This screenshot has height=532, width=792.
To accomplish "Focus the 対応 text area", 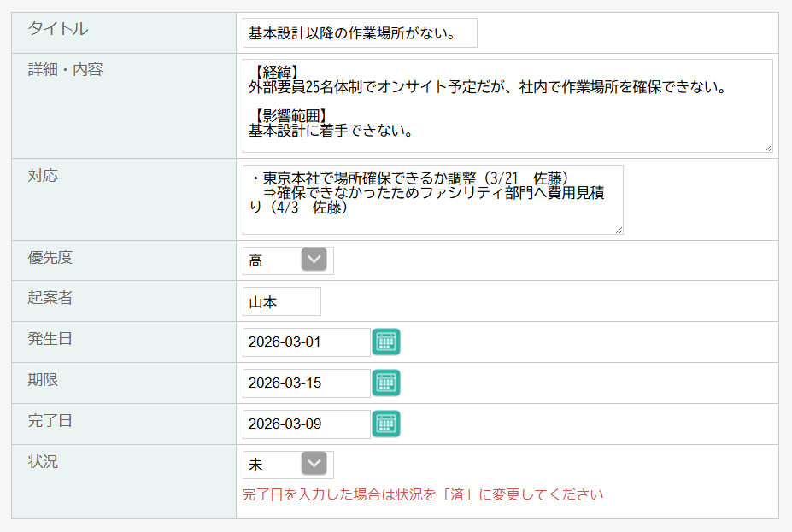I will click(432, 200).
